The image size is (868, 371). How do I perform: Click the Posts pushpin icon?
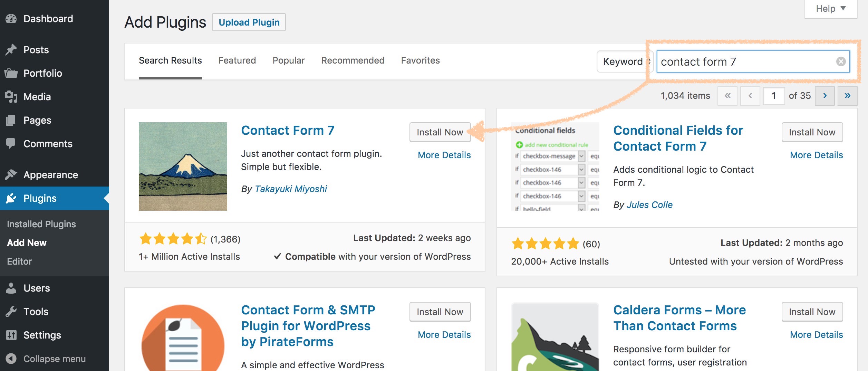pos(11,50)
